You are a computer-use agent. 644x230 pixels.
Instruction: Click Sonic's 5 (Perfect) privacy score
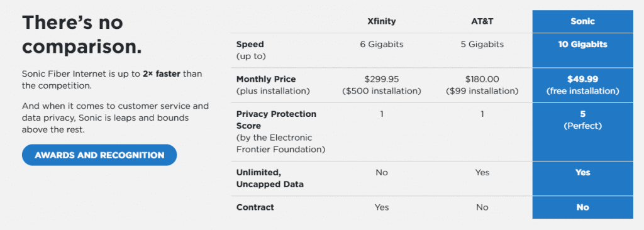[583, 120]
